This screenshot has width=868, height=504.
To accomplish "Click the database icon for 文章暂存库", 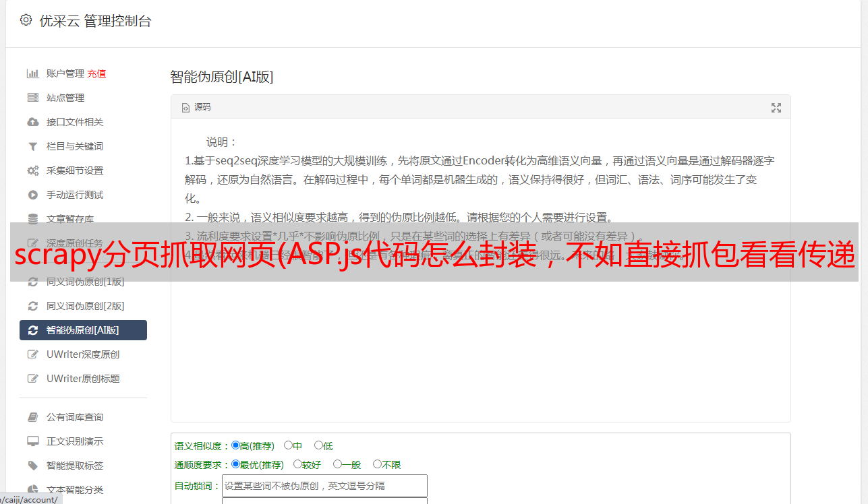I will 32,219.
